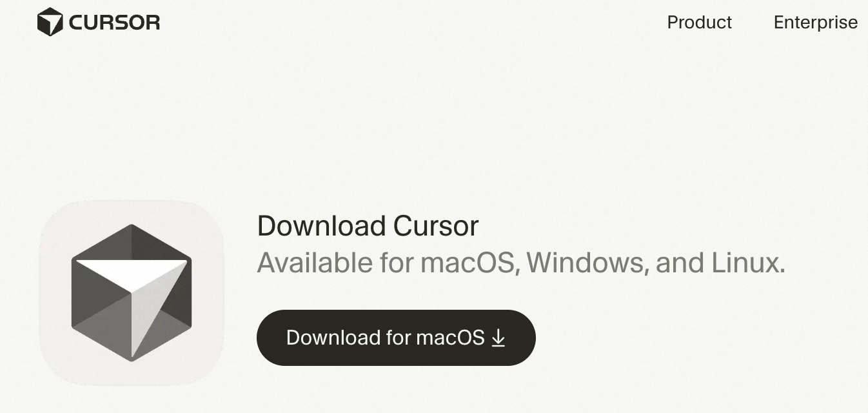Click the word Cursor in heading

[436, 226]
